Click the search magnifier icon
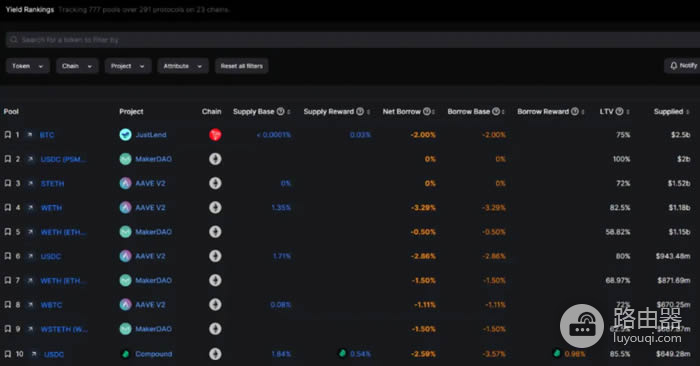Viewport: 700px width, 366px height. click(x=14, y=40)
